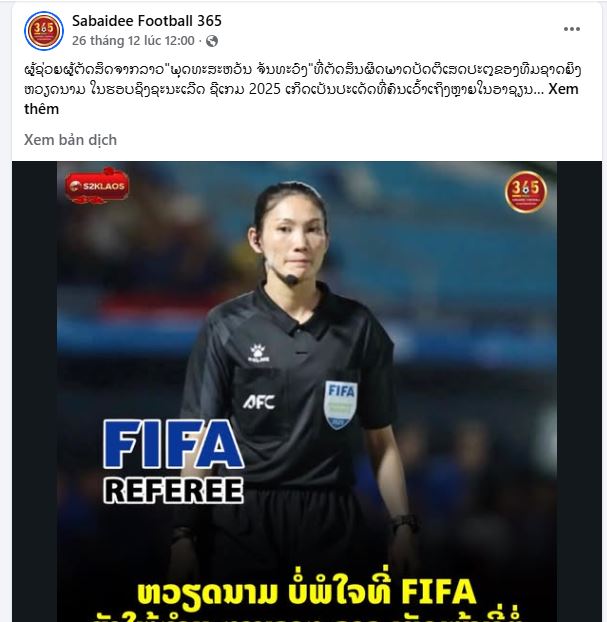Click the 365 round logo on photo
This screenshot has width=607, height=622.
tap(526, 192)
